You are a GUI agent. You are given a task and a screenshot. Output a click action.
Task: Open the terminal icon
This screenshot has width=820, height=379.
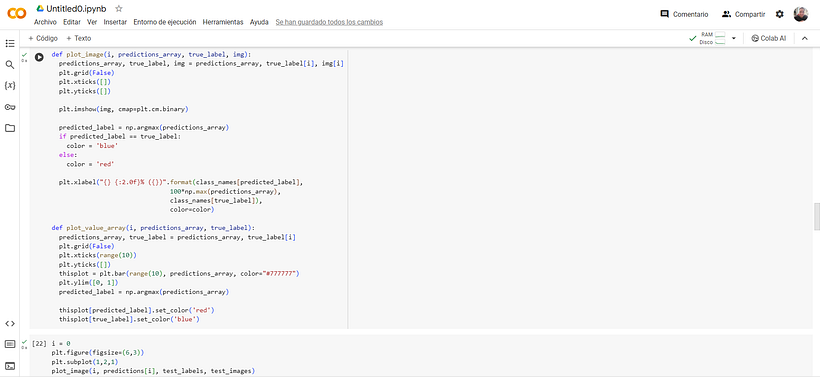(x=10, y=365)
